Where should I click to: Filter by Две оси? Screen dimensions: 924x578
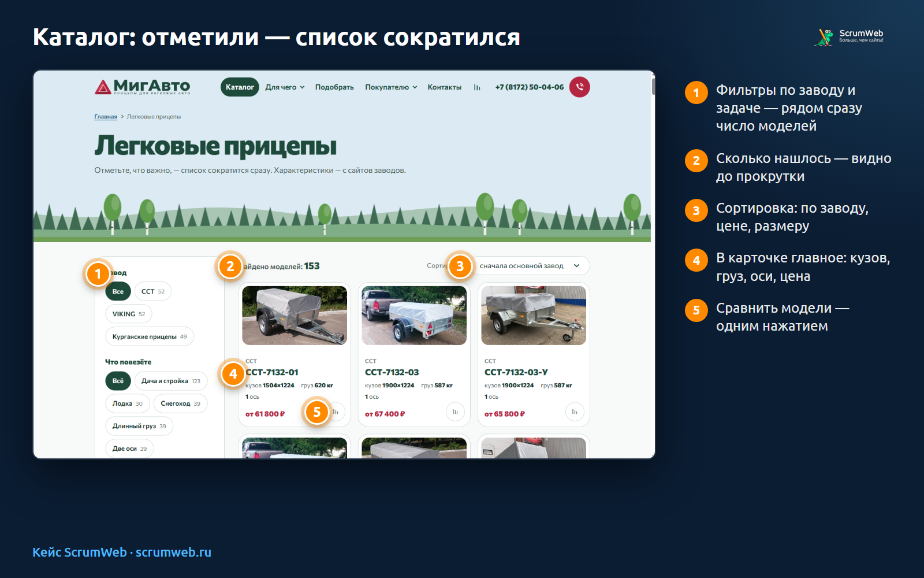tap(129, 449)
